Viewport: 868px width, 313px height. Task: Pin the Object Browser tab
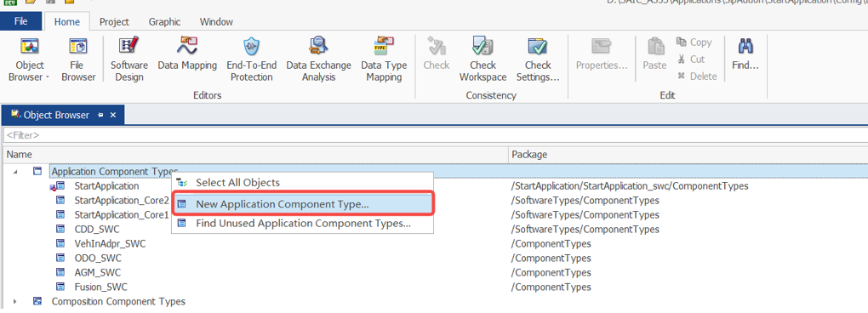(x=100, y=115)
